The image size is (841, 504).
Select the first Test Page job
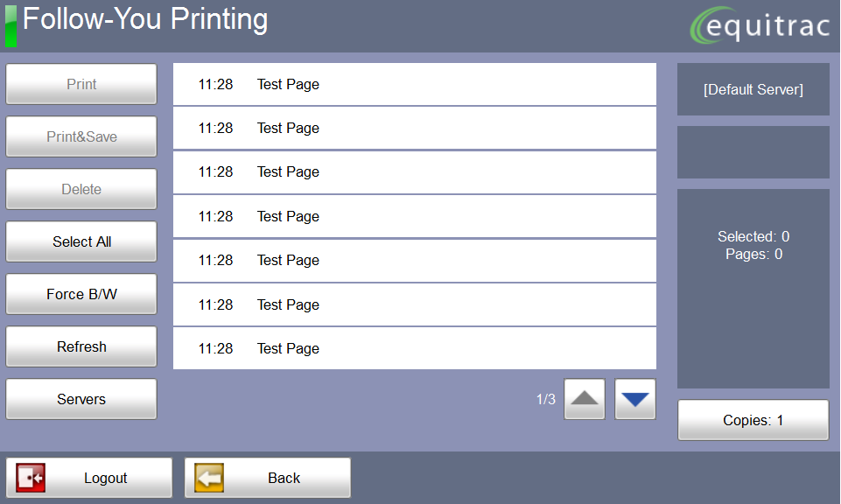click(x=414, y=84)
